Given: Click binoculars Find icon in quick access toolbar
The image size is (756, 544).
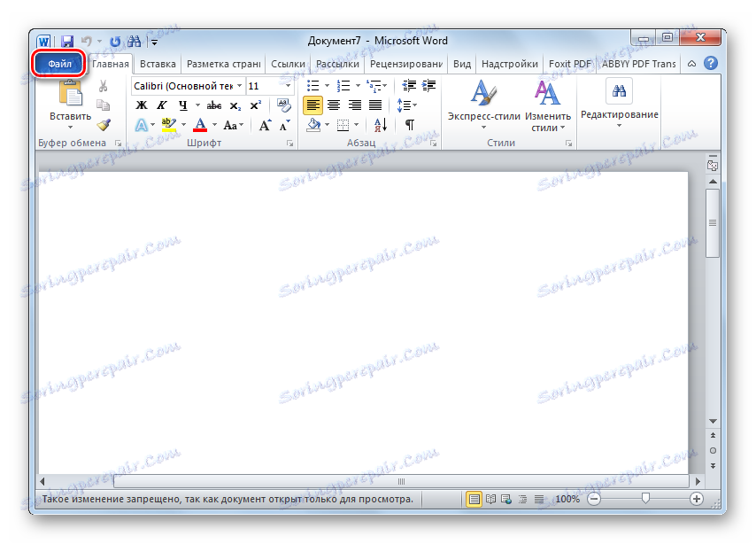Looking at the screenshot, I should point(134,42).
